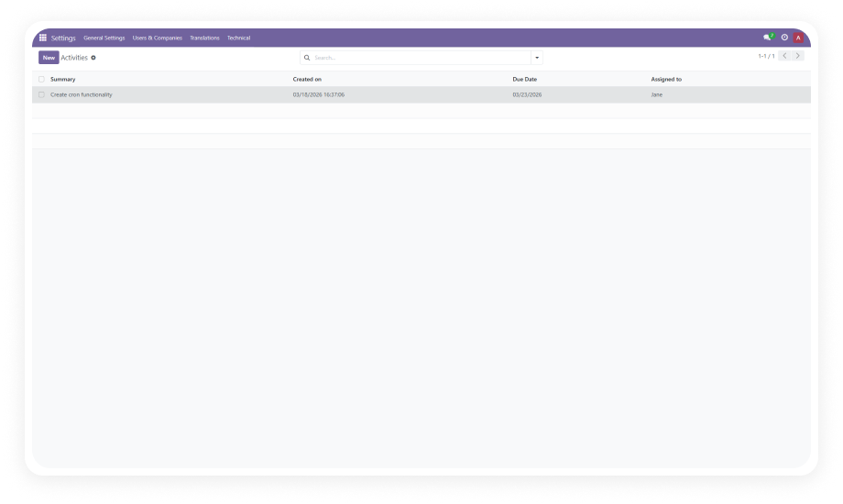
Task: Click the Settings app title
Action: (63, 38)
